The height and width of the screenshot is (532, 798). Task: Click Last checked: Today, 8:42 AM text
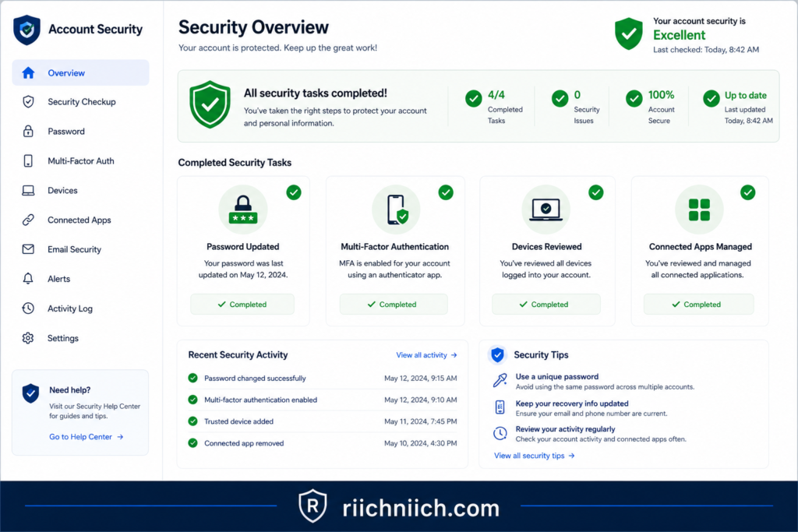pos(706,50)
